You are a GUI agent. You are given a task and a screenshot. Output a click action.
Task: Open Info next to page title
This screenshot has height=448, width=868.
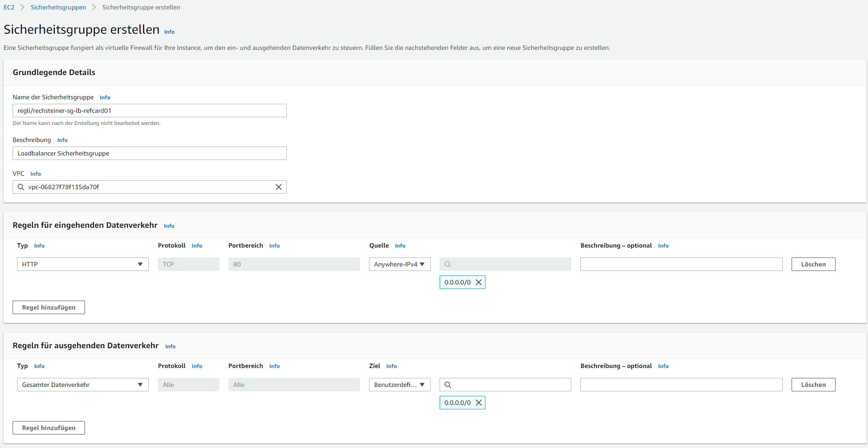169,32
